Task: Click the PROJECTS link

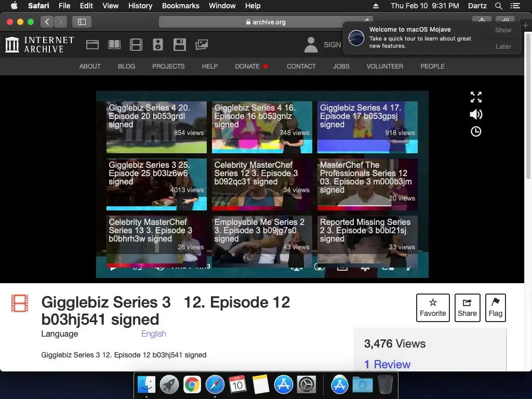Action: [x=168, y=66]
